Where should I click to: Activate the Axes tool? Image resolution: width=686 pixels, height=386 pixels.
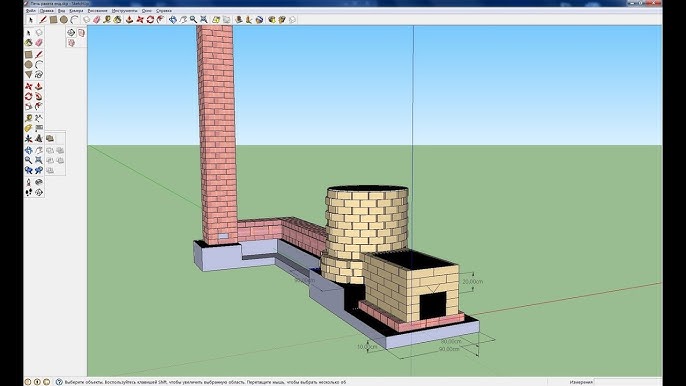[28, 139]
